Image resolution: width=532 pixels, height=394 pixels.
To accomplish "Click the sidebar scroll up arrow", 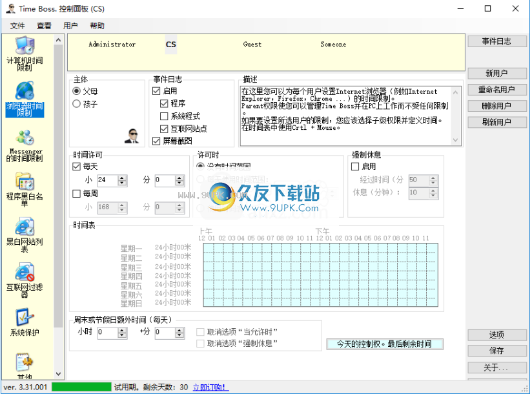I will 58,40.
